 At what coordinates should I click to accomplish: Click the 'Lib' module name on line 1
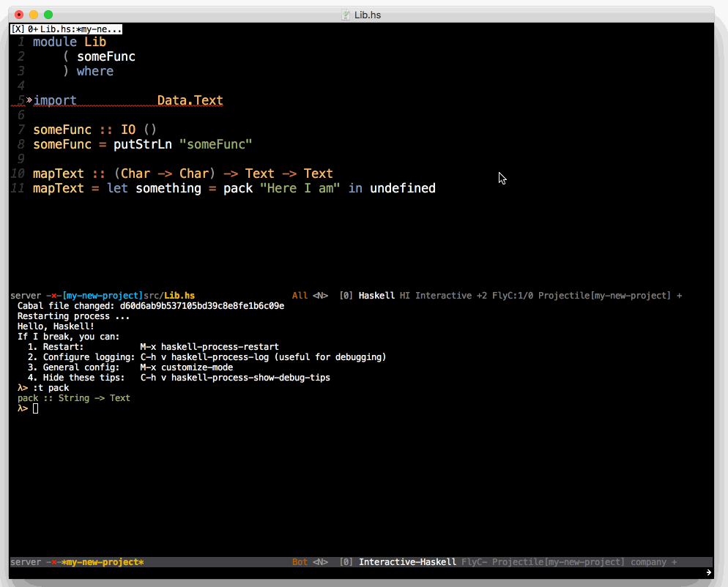[x=95, y=42]
